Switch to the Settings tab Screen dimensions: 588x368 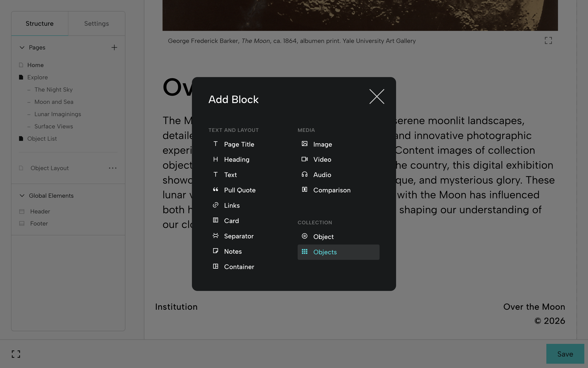tap(96, 23)
